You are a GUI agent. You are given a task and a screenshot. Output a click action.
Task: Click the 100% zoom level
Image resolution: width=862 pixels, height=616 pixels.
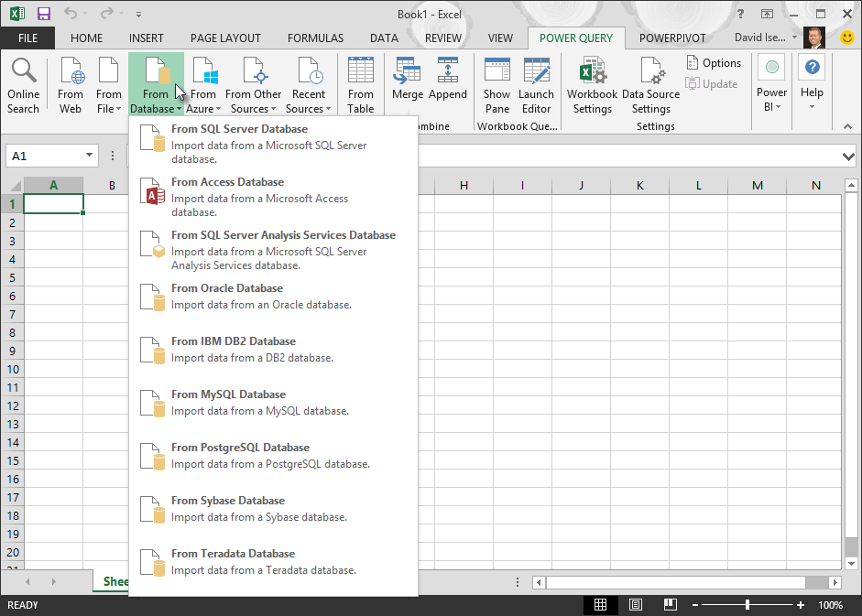830,605
